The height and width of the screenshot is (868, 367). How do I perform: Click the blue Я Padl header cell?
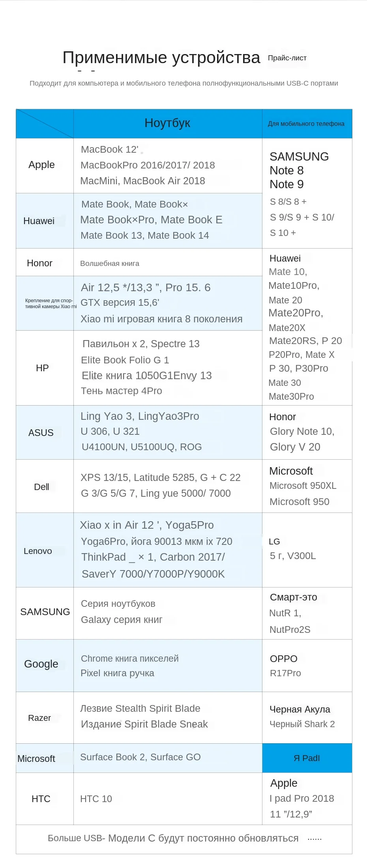[x=307, y=758]
